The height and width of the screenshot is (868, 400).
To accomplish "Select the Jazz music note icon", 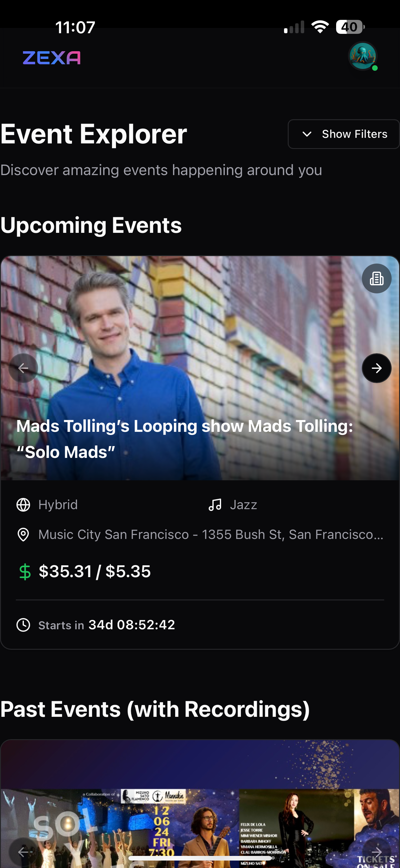I will [215, 505].
